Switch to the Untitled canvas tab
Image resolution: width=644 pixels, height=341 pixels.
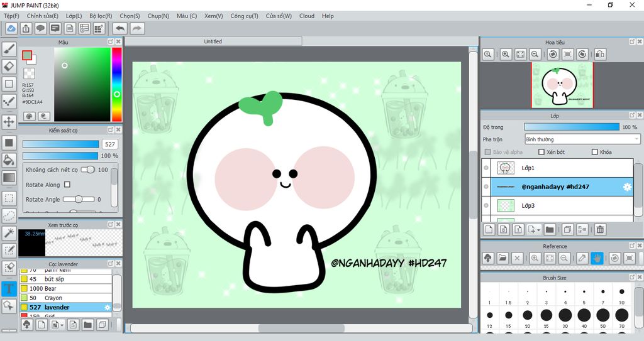point(213,41)
